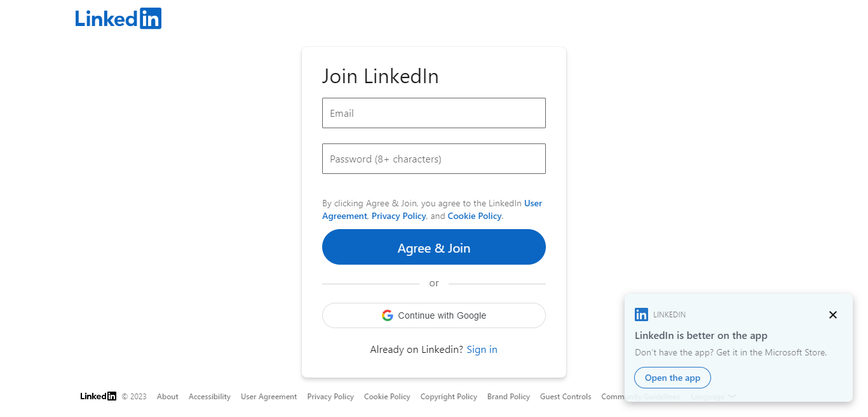
Task: Dismiss the app promotion popup
Action: point(832,315)
